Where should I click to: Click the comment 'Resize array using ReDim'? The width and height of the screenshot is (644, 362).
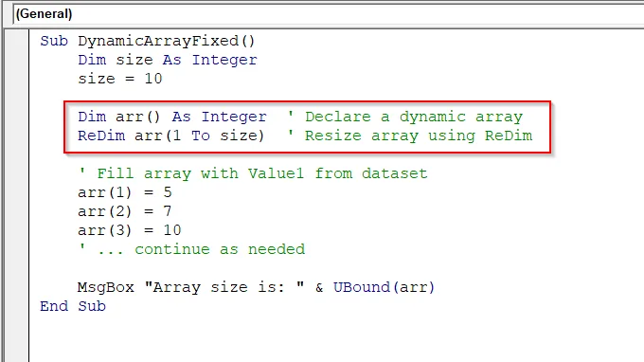coord(410,136)
